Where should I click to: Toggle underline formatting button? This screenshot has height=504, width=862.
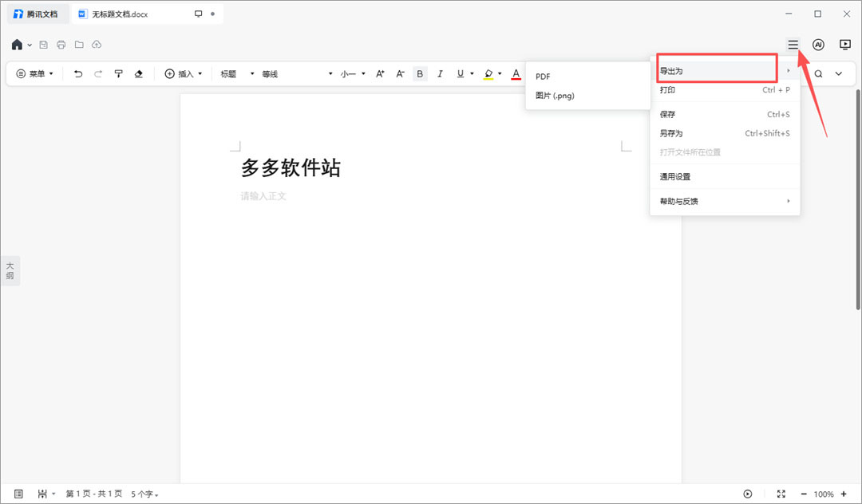pyautogui.click(x=461, y=73)
